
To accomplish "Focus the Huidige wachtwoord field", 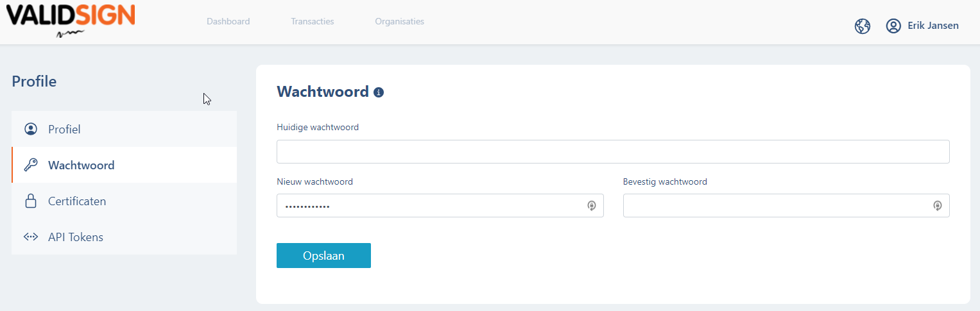I will tap(613, 151).
